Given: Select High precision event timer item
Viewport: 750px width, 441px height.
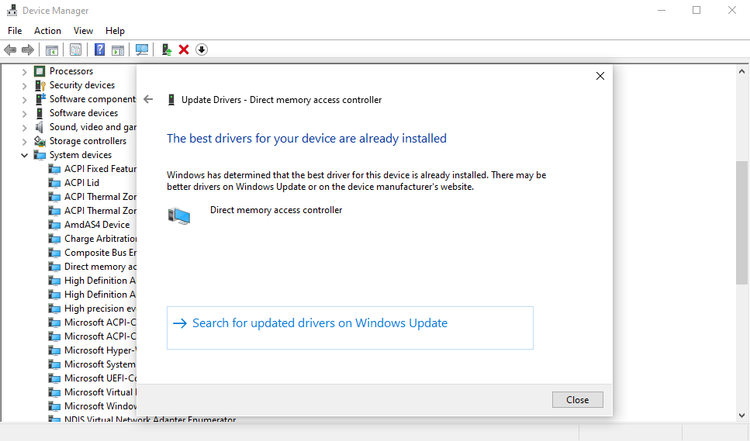Looking at the screenshot, I should pyautogui.click(x=100, y=309).
